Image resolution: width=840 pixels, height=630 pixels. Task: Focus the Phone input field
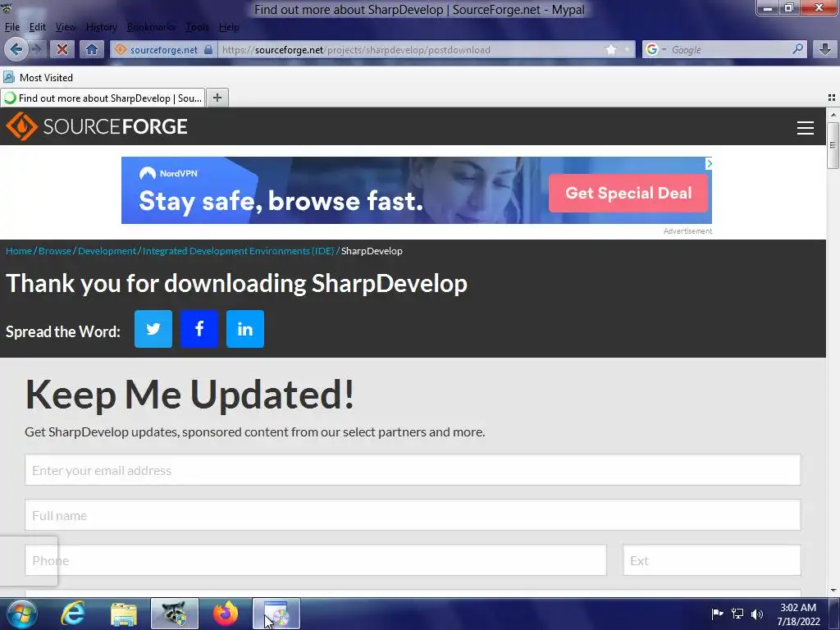pyautogui.click(x=316, y=559)
